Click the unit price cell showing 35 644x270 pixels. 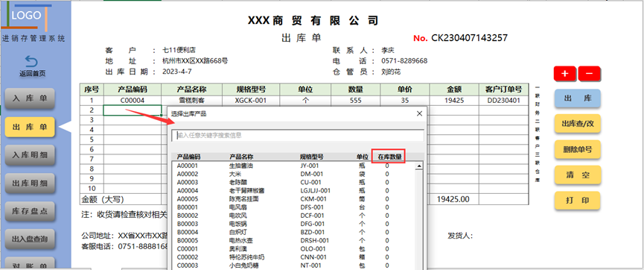tap(405, 100)
